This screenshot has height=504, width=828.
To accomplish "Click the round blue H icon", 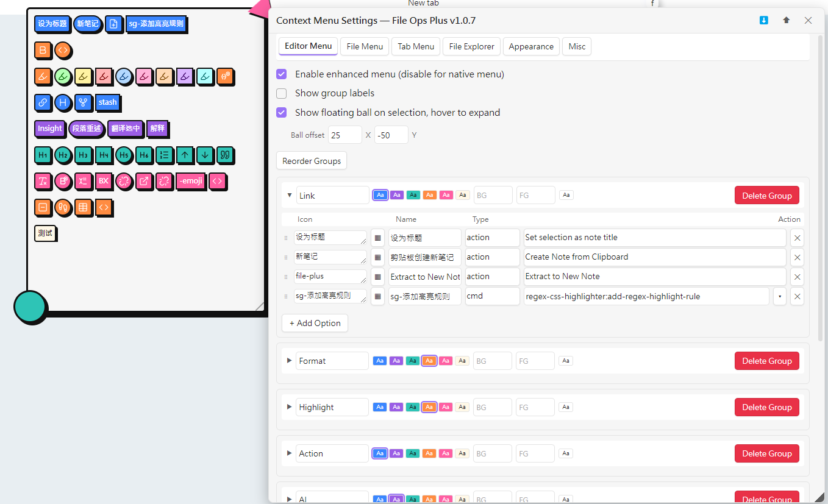I will point(63,102).
